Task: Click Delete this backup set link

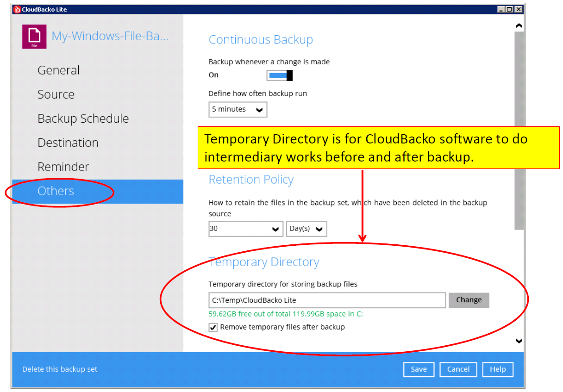Action: coord(60,369)
